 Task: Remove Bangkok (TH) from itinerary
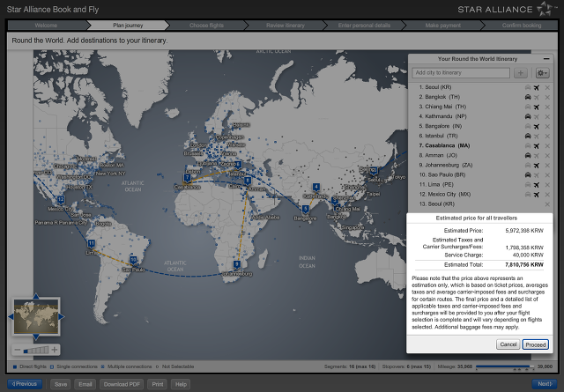pyautogui.click(x=547, y=97)
